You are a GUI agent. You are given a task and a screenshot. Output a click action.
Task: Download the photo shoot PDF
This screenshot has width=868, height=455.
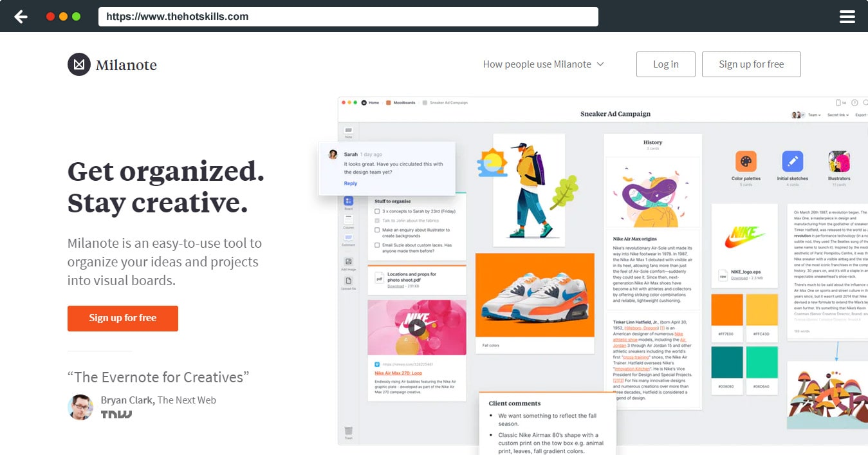pos(396,286)
